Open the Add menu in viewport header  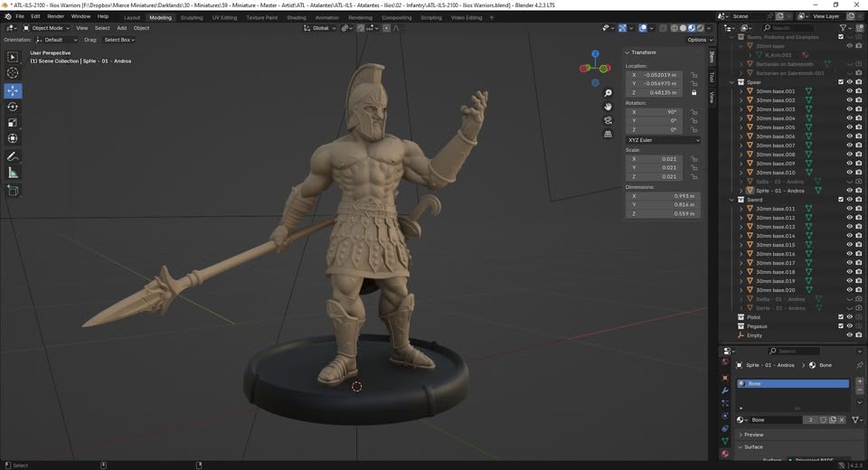[121, 28]
